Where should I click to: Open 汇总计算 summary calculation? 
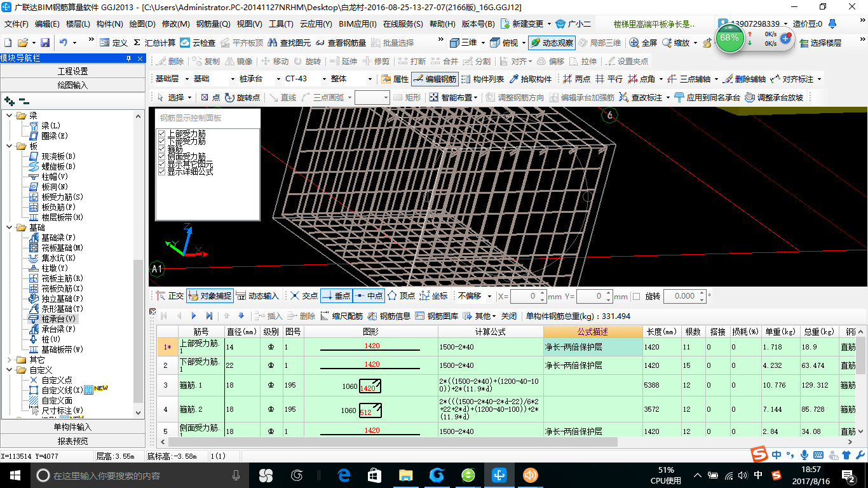coord(154,43)
